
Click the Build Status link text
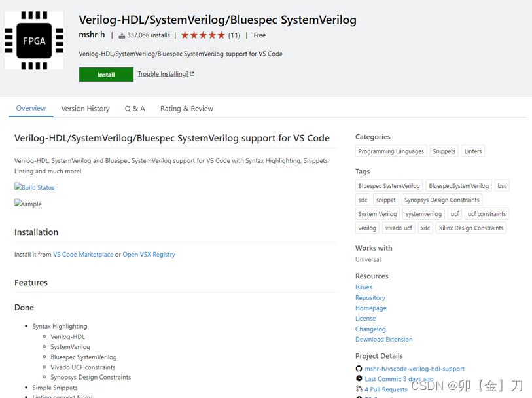(38, 187)
